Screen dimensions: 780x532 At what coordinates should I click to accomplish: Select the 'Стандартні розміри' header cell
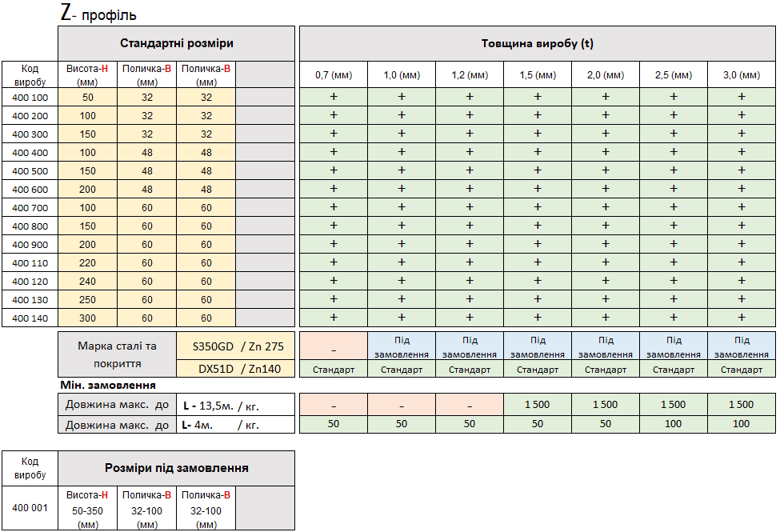(177, 43)
